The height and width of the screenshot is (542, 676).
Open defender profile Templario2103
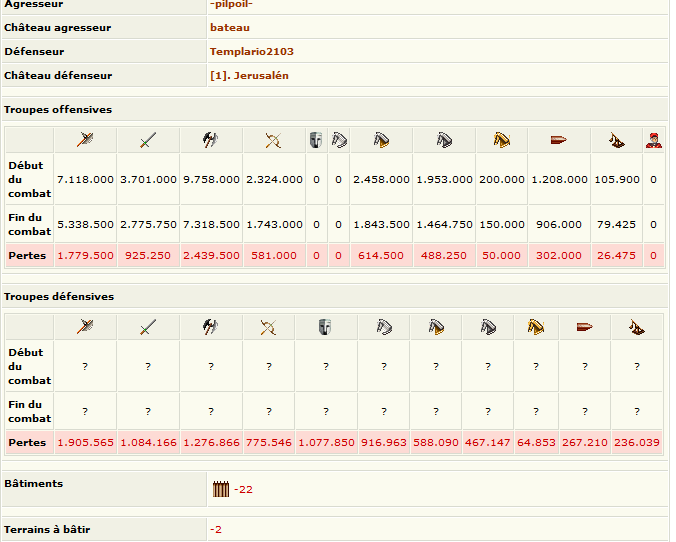click(252, 52)
